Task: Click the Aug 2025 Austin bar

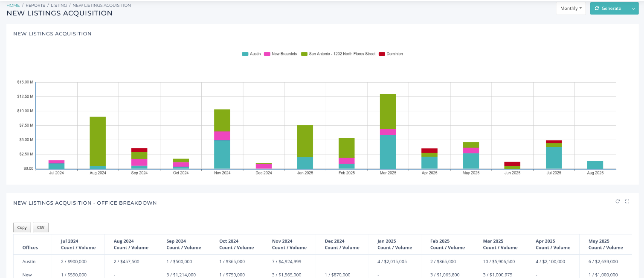Action: click(x=595, y=165)
